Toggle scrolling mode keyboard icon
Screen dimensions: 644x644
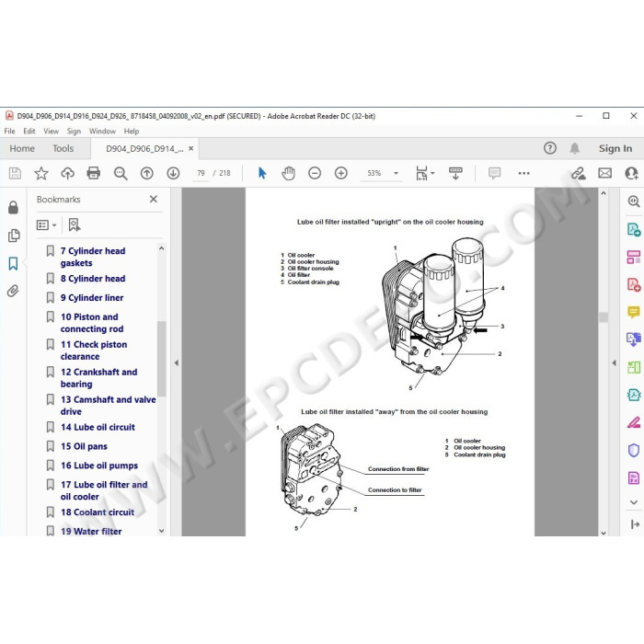(x=455, y=173)
